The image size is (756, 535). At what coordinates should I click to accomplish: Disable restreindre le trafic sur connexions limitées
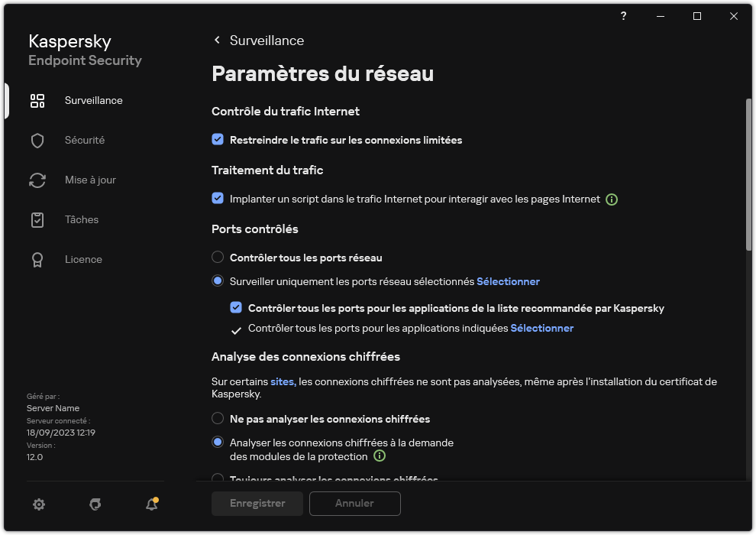coord(218,140)
